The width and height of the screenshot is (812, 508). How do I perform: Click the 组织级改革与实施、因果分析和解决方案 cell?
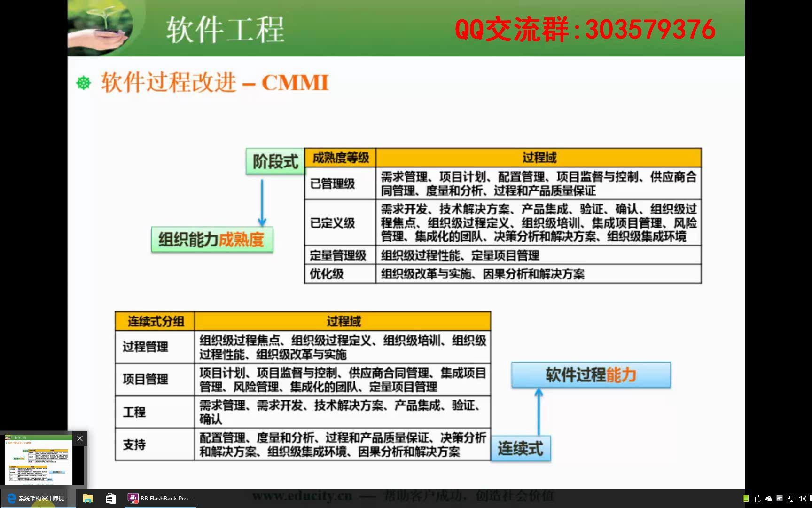pyautogui.click(x=539, y=274)
